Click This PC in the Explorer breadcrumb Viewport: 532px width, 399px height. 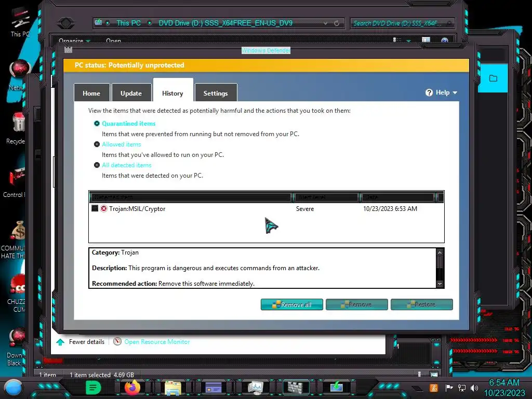129,23
